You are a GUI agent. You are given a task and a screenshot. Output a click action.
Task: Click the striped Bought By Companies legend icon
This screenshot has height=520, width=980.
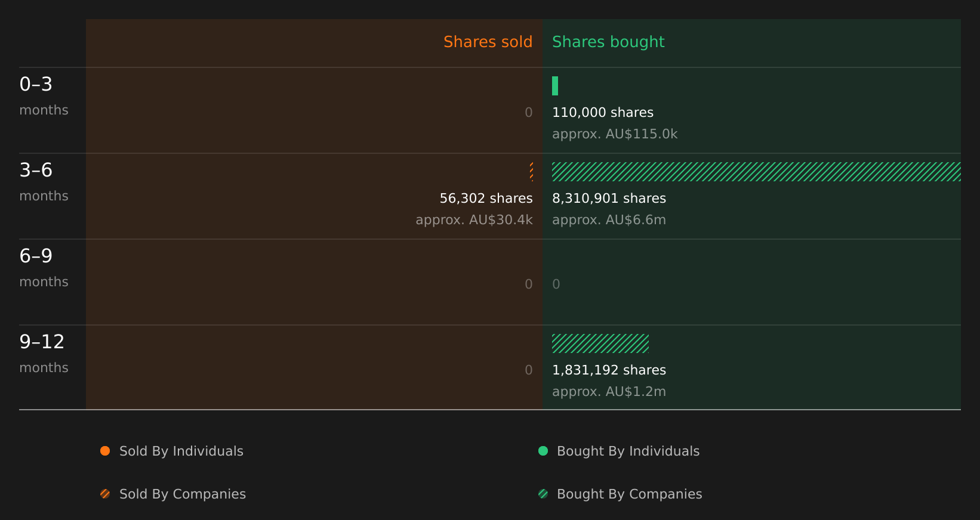pos(543,494)
